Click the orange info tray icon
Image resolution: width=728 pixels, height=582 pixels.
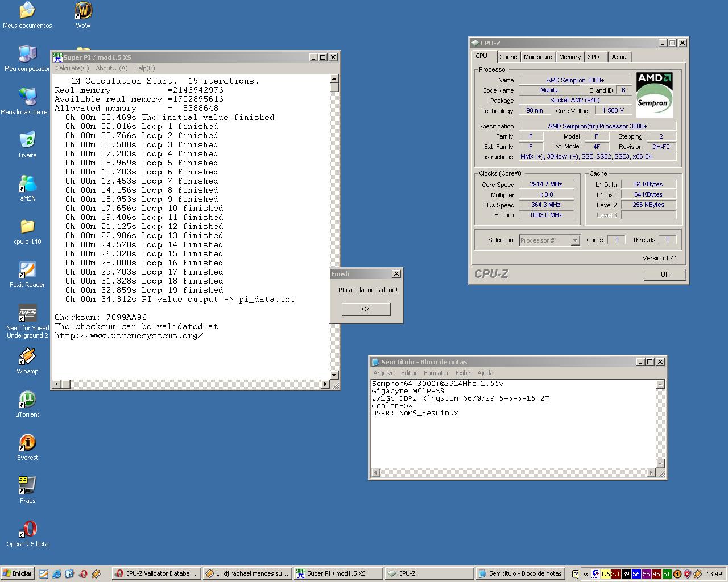pos(677,574)
